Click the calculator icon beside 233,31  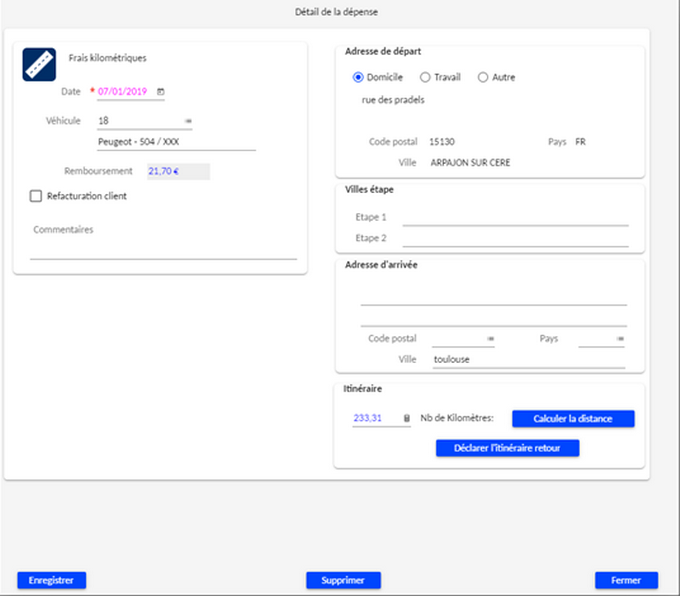pyautogui.click(x=406, y=419)
